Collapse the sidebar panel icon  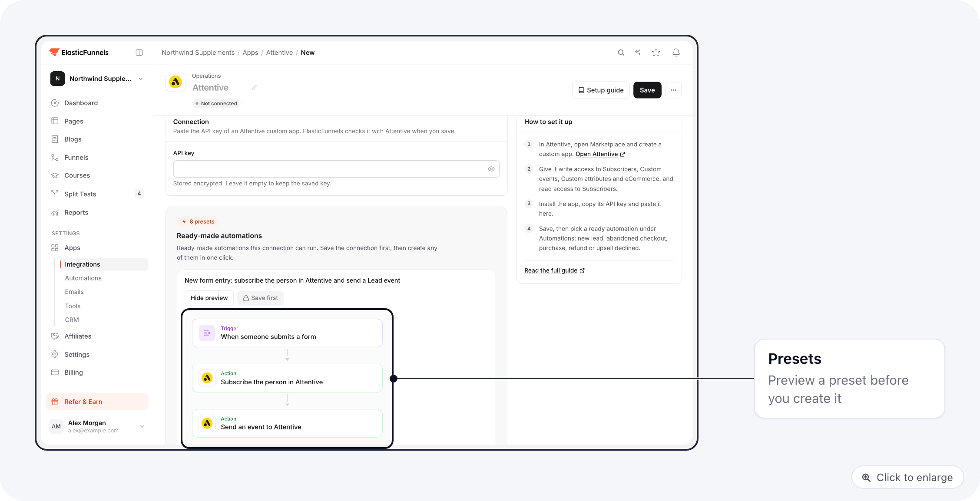pos(139,53)
